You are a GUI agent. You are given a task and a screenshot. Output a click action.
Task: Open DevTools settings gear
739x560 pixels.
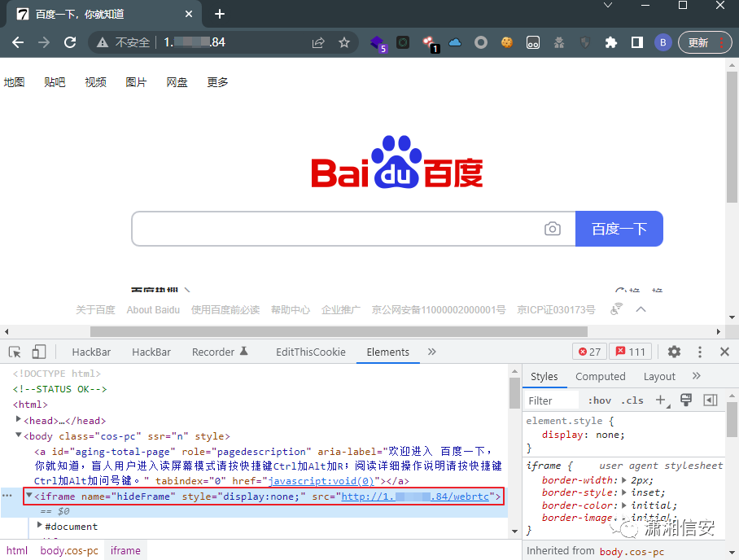675,352
